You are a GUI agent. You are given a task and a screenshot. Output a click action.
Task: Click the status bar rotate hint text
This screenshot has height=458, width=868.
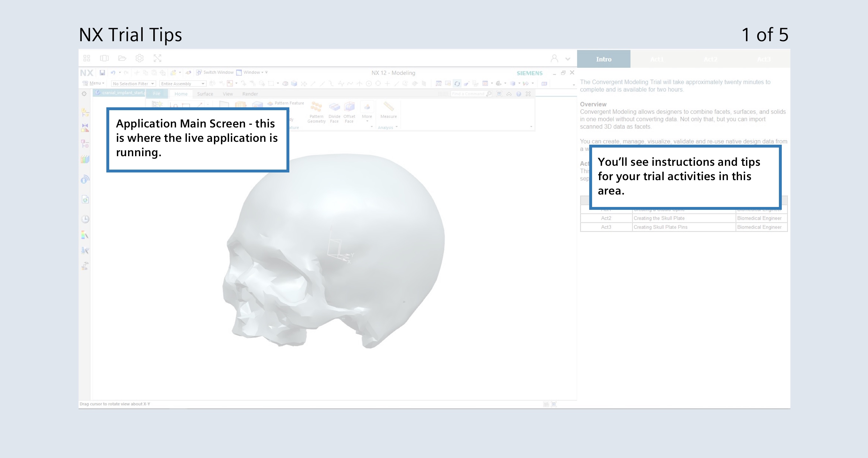coord(115,404)
